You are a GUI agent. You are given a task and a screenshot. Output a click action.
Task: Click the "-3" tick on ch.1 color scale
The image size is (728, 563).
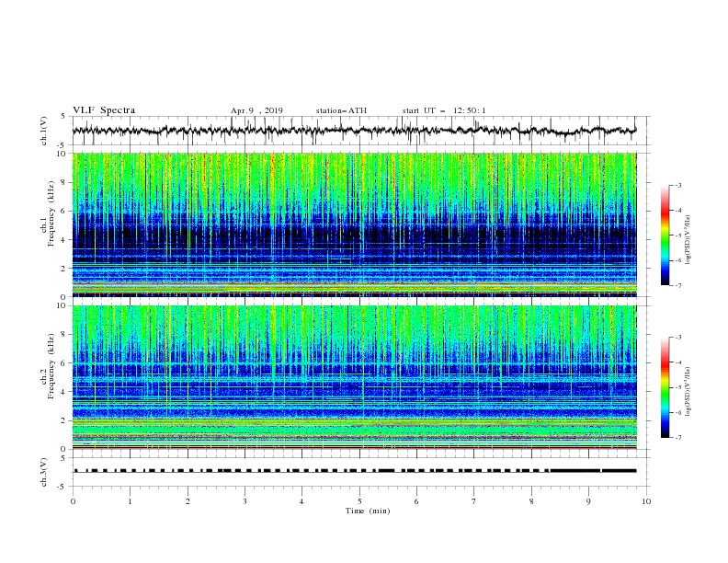coord(677,186)
